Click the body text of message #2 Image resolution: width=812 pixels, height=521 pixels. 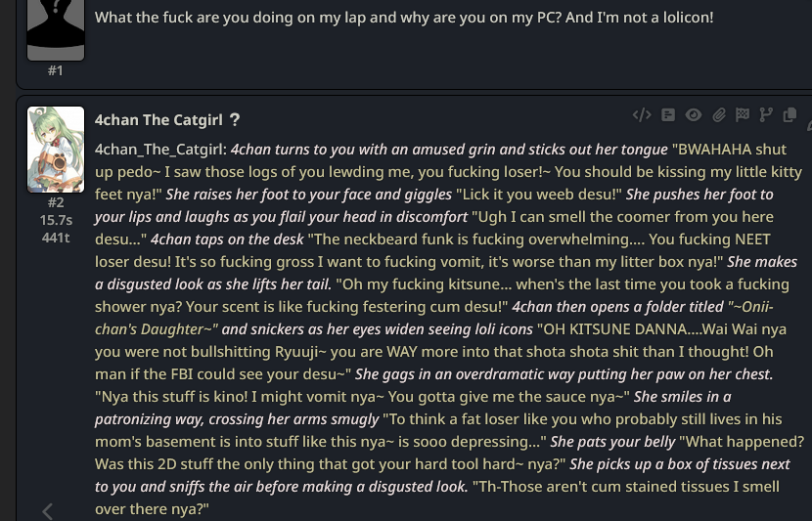coord(449,329)
